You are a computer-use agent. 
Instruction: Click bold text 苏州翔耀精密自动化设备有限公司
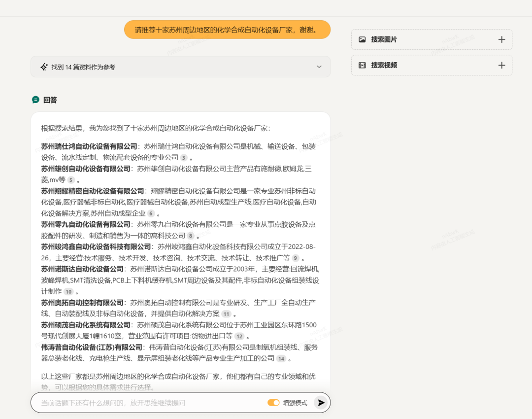(x=93, y=191)
